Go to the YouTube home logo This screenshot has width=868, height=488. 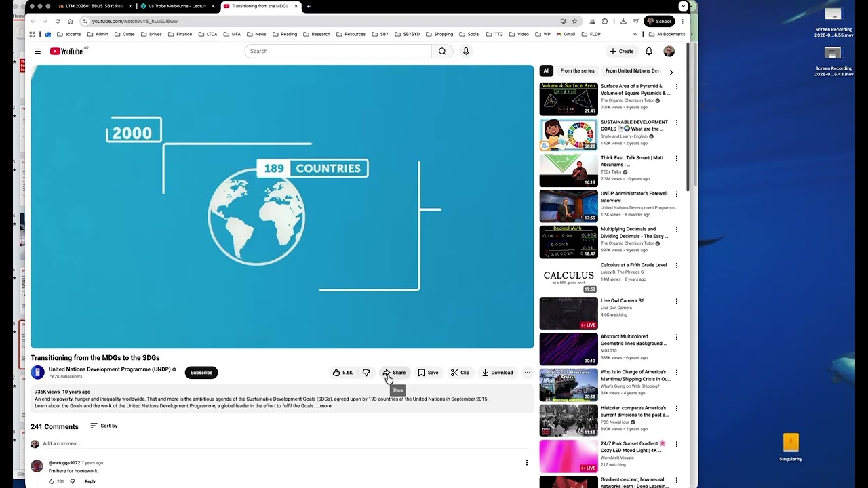66,51
